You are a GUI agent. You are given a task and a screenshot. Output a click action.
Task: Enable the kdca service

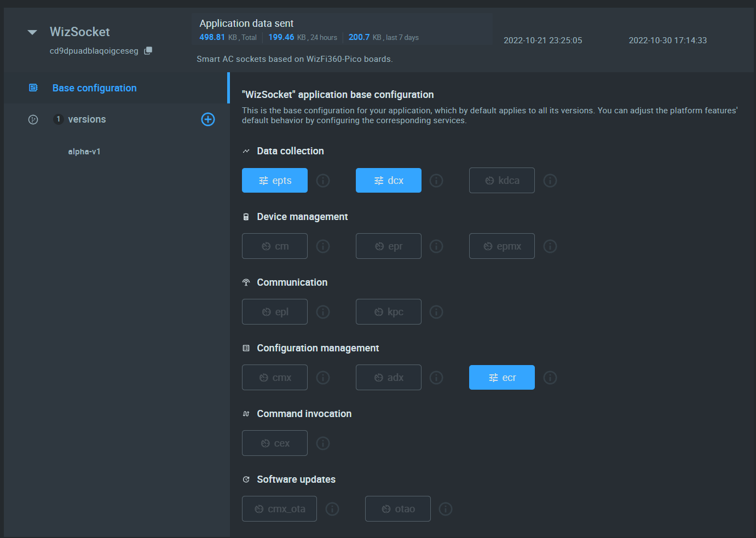[x=502, y=181]
